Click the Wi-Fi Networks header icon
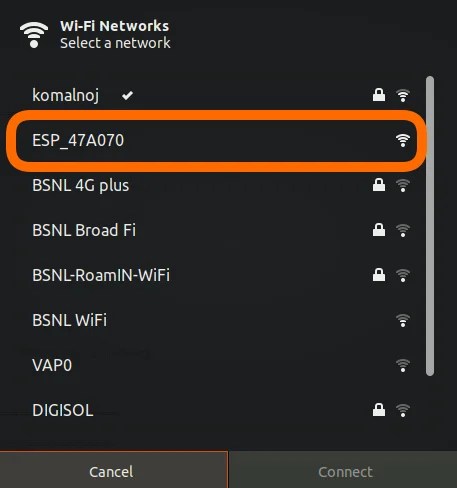This screenshot has height=488, width=457. (34, 35)
